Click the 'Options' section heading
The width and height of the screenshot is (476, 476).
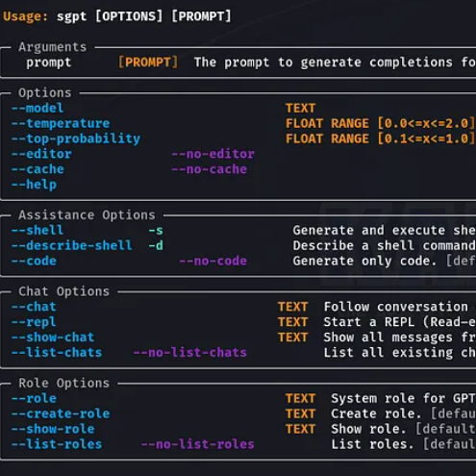[x=45, y=93]
